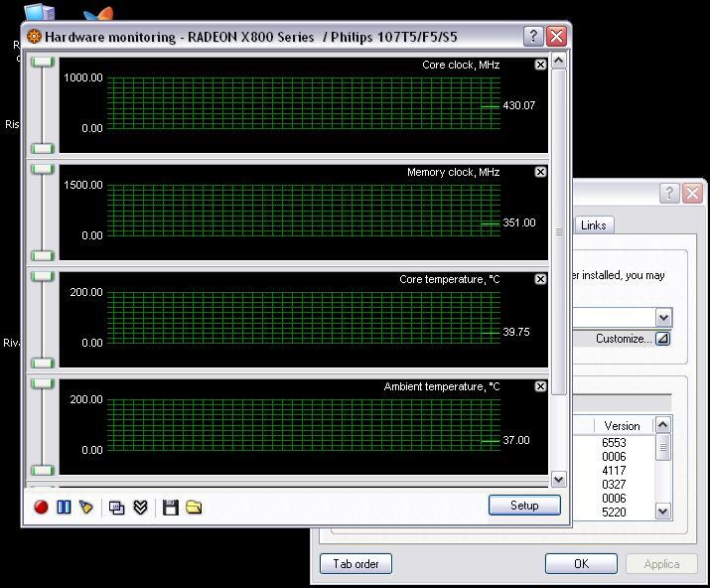
Task: Click the Memory clock, MHz label
Action: click(x=453, y=173)
